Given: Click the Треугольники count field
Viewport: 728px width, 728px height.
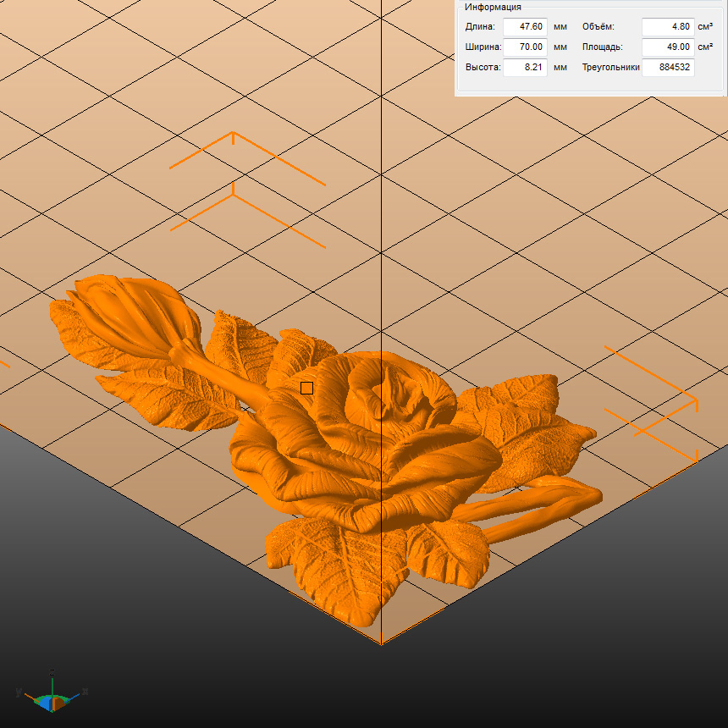Looking at the screenshot, I should 667,68.
